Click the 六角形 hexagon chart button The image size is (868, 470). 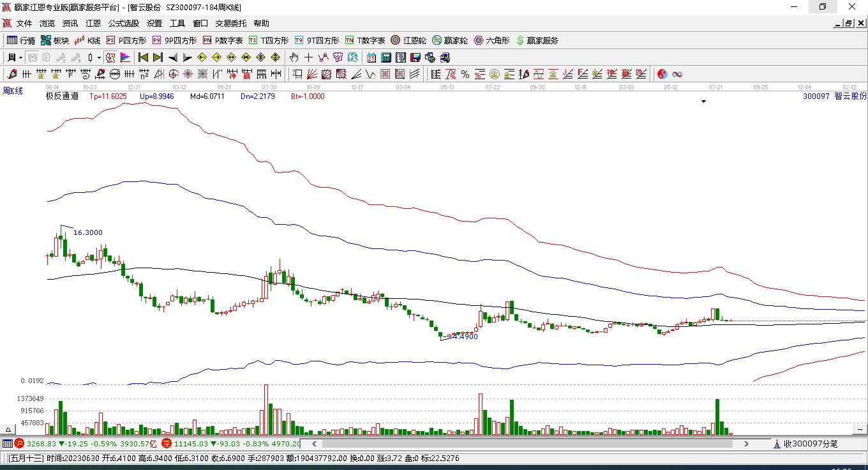click(491, 40)
